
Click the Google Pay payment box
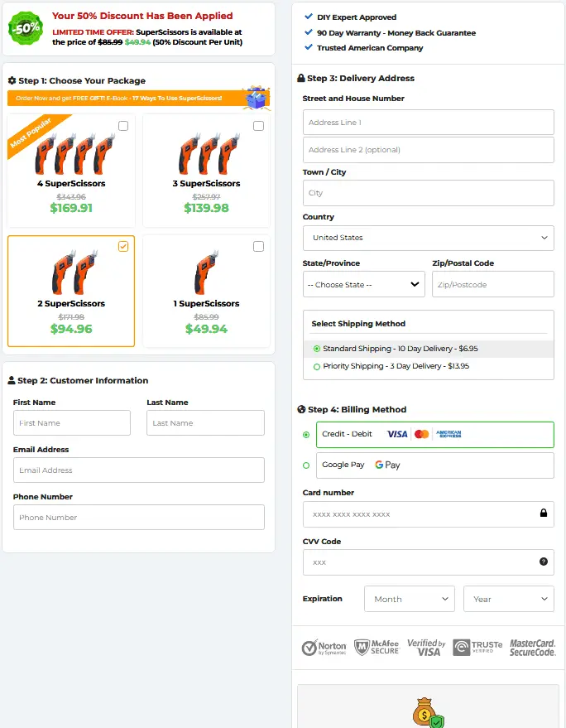pyautogui.click(x=435, y=465)
